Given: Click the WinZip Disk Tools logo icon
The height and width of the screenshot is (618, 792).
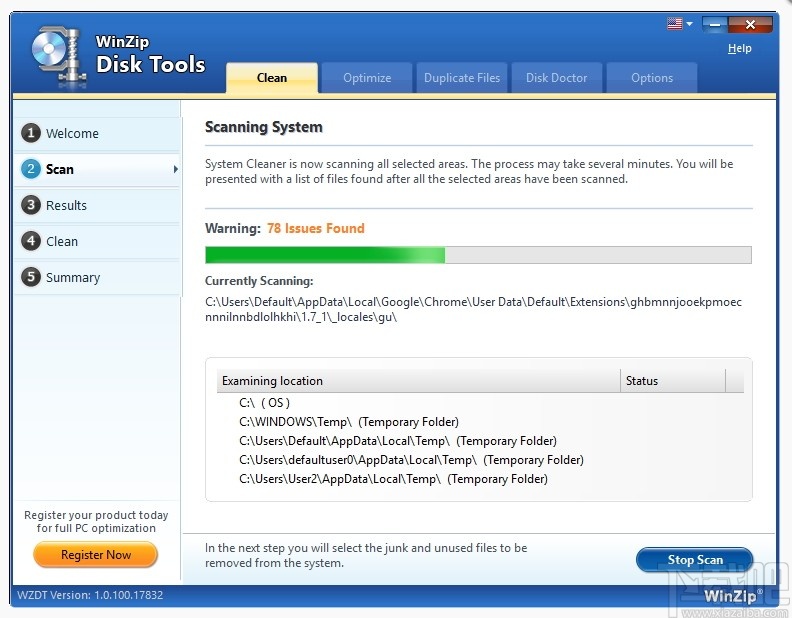Looking at the screenshot, I should click(x=58, y=56).
